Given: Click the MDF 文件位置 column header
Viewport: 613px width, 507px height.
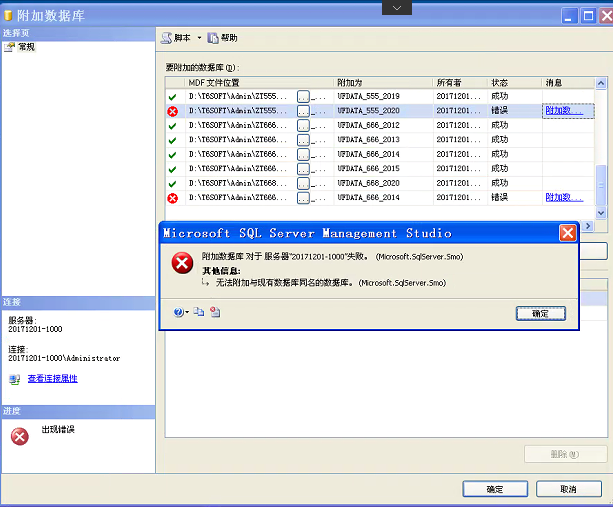Looking at the screenshot, I should point(259,82).
